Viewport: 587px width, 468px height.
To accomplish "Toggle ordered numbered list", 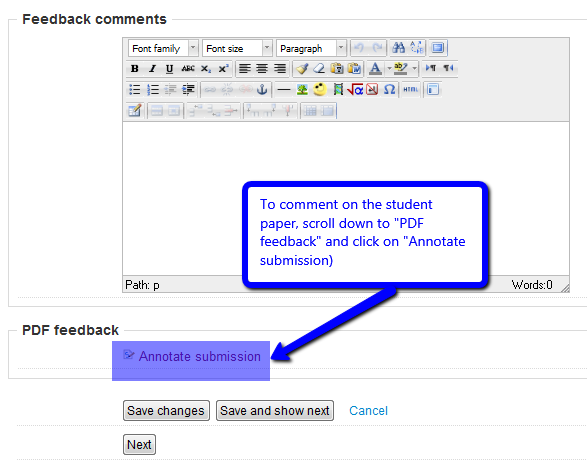I will coord(153,89).
